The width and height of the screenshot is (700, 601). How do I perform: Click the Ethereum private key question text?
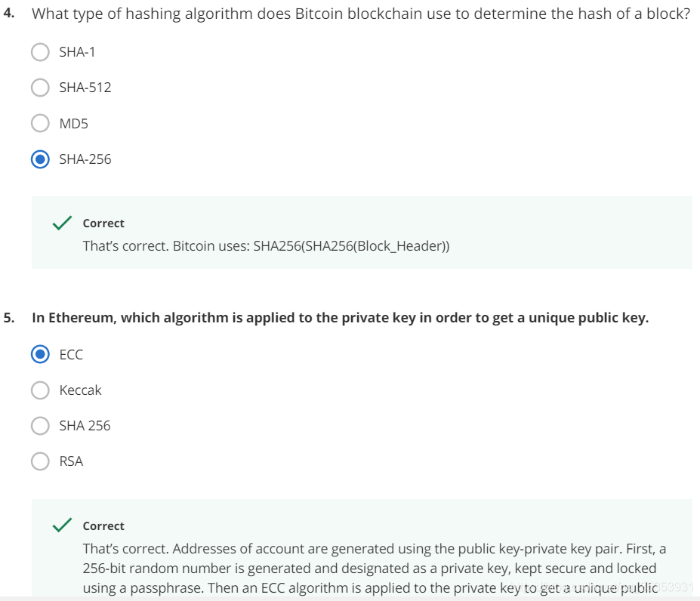click(x=340, y=318)
